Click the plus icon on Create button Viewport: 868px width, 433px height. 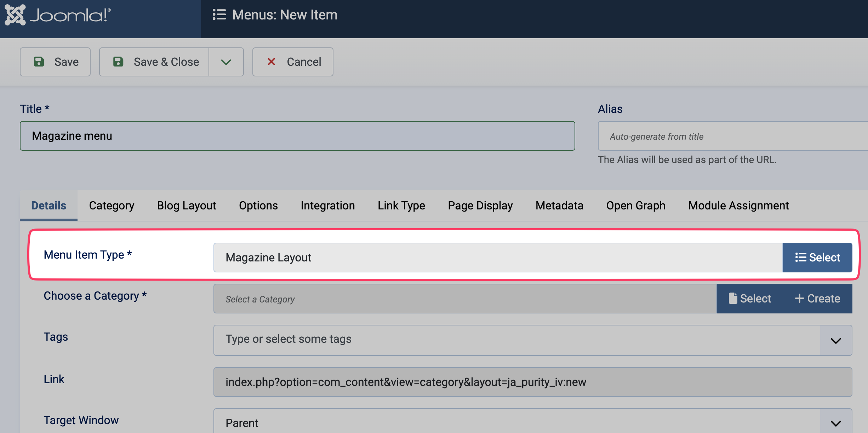click(x=799, y=298)
